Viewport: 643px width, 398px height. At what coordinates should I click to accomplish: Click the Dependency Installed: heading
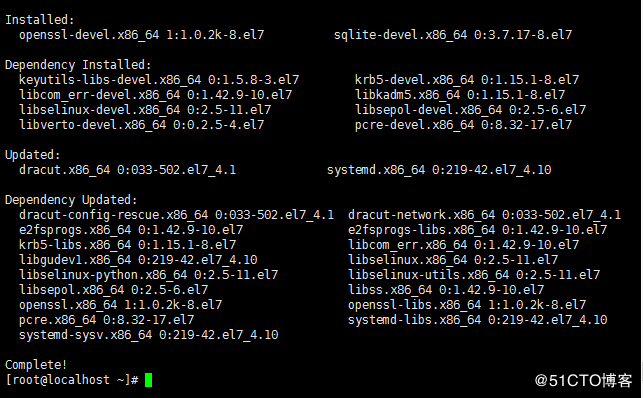point(78,65)
